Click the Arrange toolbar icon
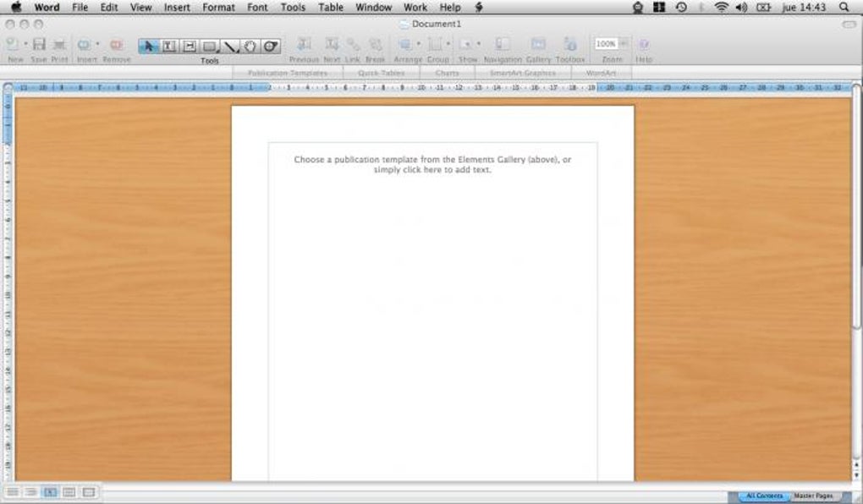863x504 pixels. pos(405,44)
